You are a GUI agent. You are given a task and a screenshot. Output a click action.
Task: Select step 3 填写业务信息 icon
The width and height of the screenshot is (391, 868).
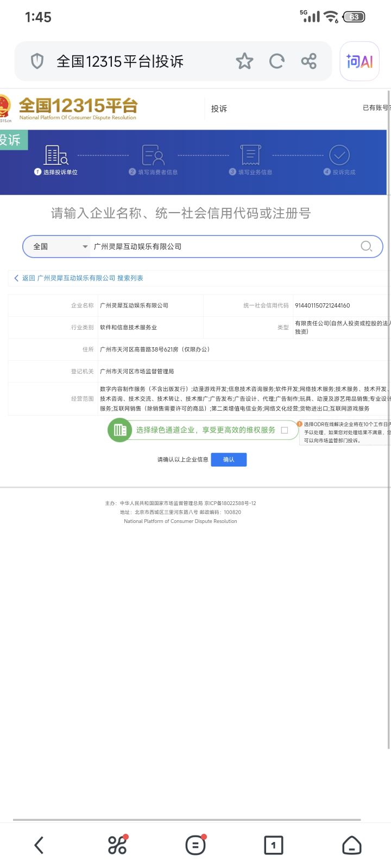(x=250, y=155)
